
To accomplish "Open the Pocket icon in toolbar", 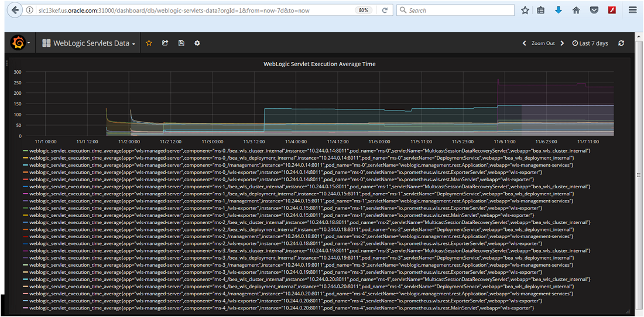I will pyautogui.click(x=594, y=11).
